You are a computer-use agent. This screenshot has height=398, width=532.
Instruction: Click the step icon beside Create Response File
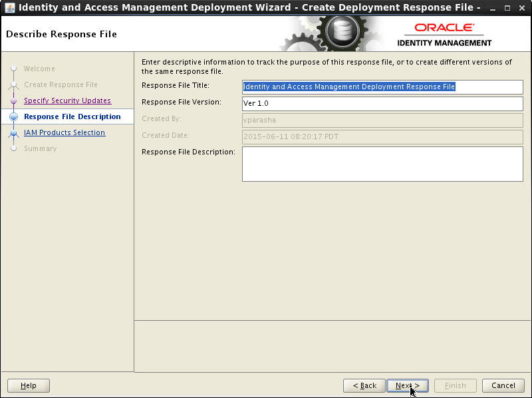(x=14, y=85)
